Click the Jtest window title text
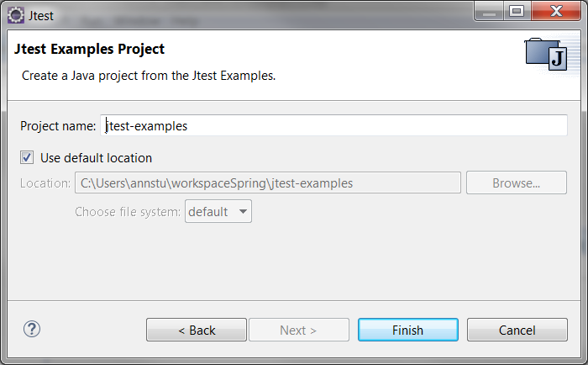Image resolution: width=588 pixels, height=365 pixels. coord(41,16)
